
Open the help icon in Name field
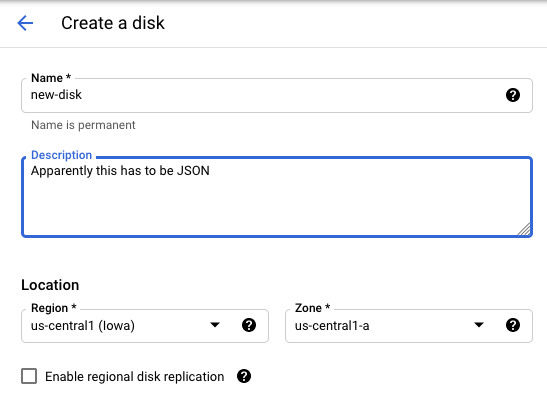[x=512, y=95]
